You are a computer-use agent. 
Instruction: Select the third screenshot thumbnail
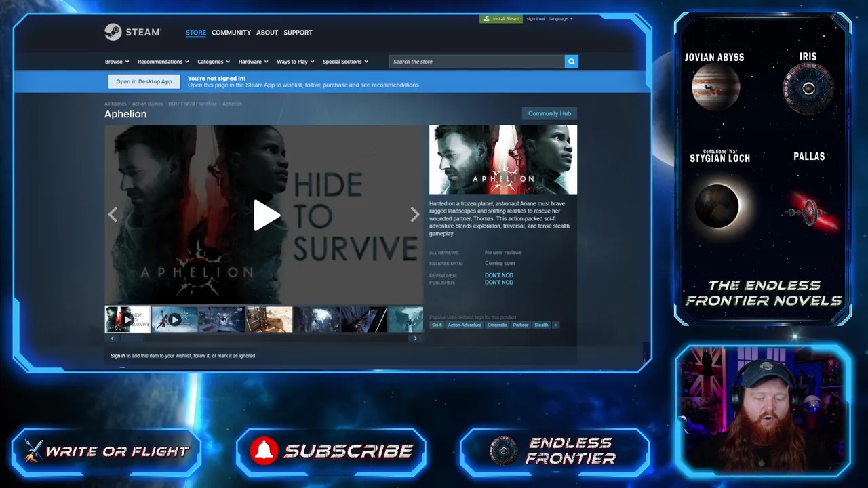pos(222,319)
